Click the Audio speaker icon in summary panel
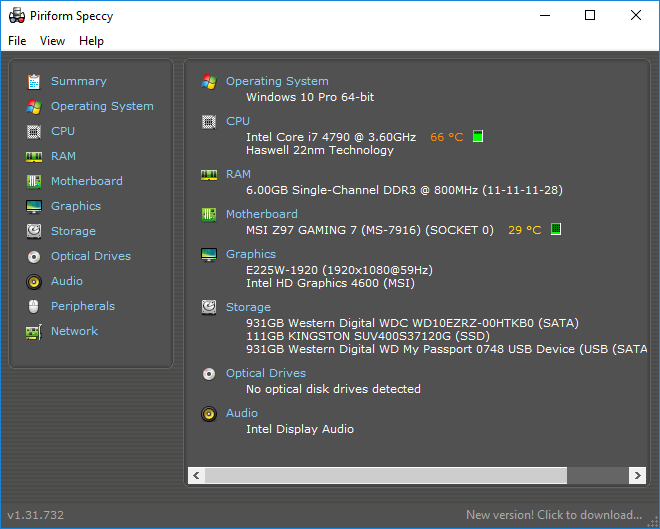Viewport: 660px width, 529px height. [209, 414]
